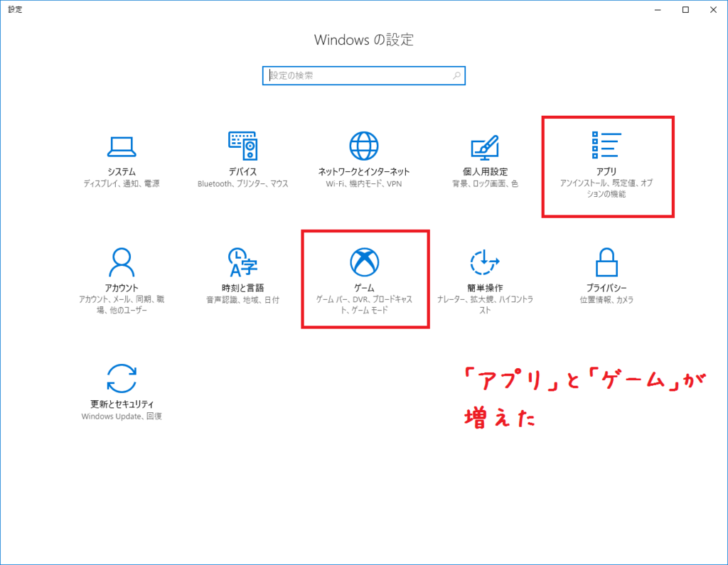
Task: Click the 時刻と言語 clock icon
Action: click(x=242, y=262)
